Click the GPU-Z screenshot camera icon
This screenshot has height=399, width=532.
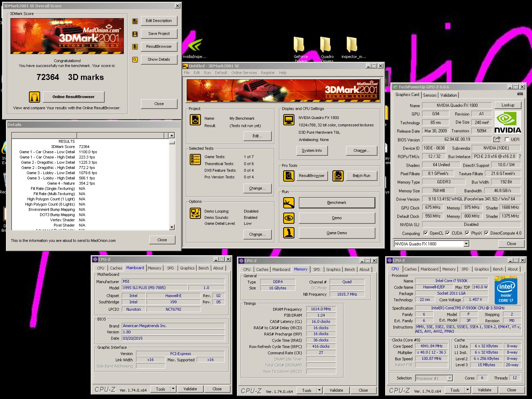coord(520,94)
